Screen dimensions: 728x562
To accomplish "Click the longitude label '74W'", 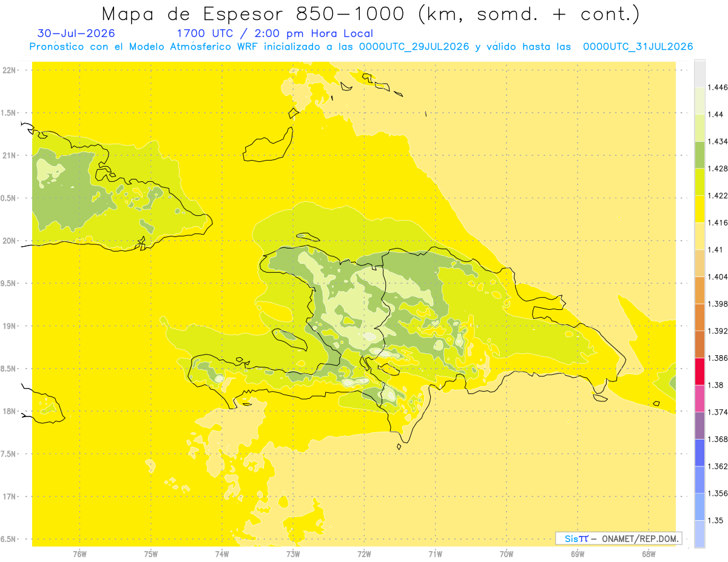I will coord(222,554).
